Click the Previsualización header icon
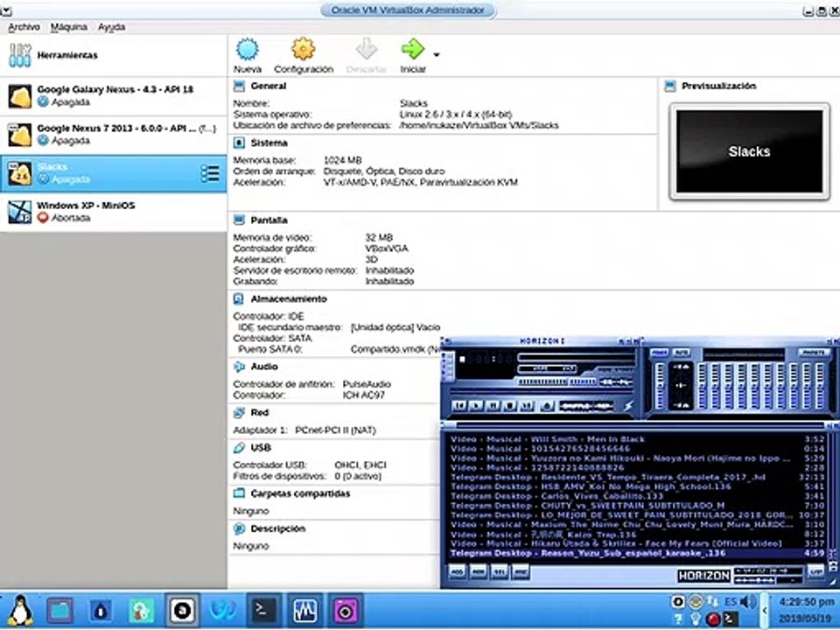840x630 pixels. click(x=670, y=86)
